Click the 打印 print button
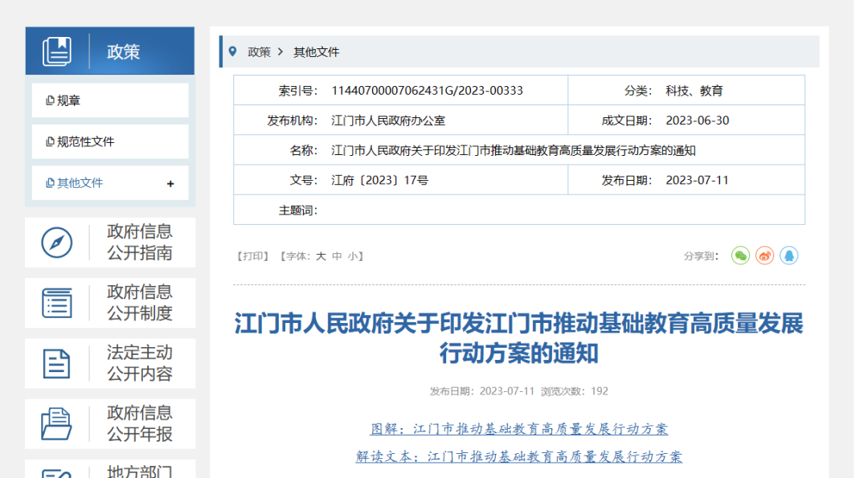Screen dimensions: 868x478 (x=252, y=256)
